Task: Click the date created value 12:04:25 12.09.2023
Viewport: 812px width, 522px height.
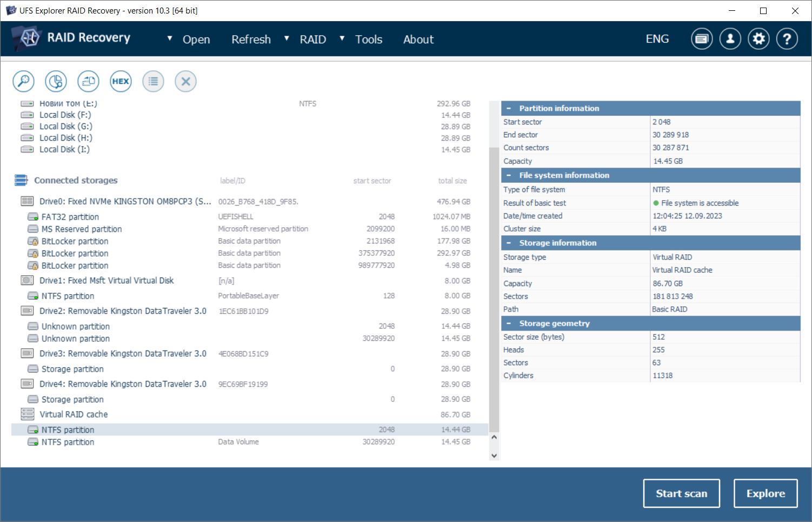Action: pyautogui.click(x=687, y=216)
